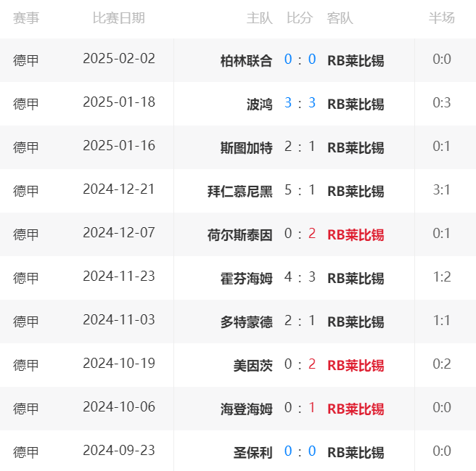Click RB莱比锡 in the 拜仁慕尼黑 row
Viewport: 476px width, 471px height.
coord(356,192)
